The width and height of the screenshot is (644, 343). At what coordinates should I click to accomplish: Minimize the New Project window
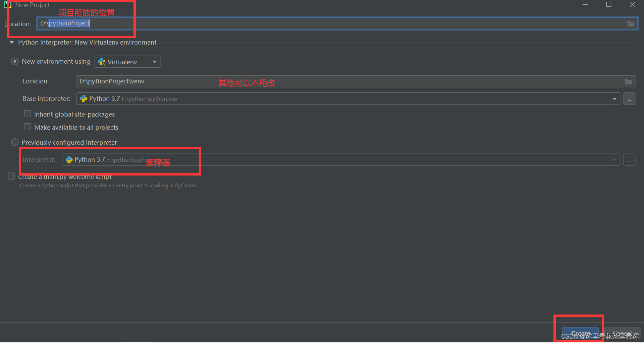click(x=585, y=5)
